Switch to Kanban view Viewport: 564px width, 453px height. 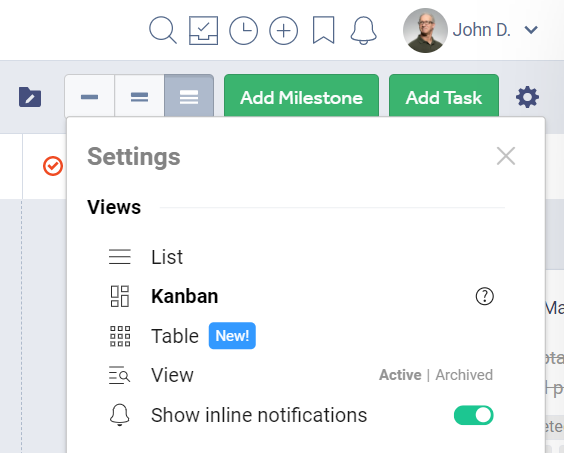(x=185, y=296)
